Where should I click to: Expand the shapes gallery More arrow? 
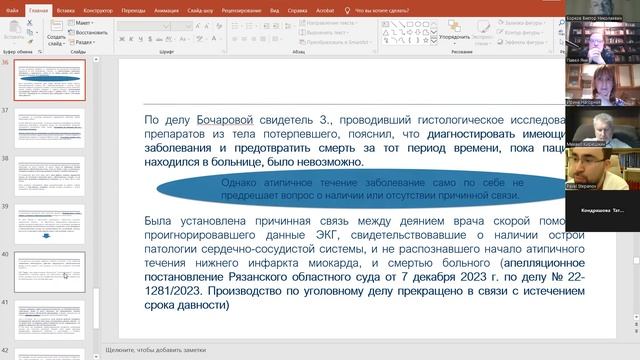coord(434,40)
